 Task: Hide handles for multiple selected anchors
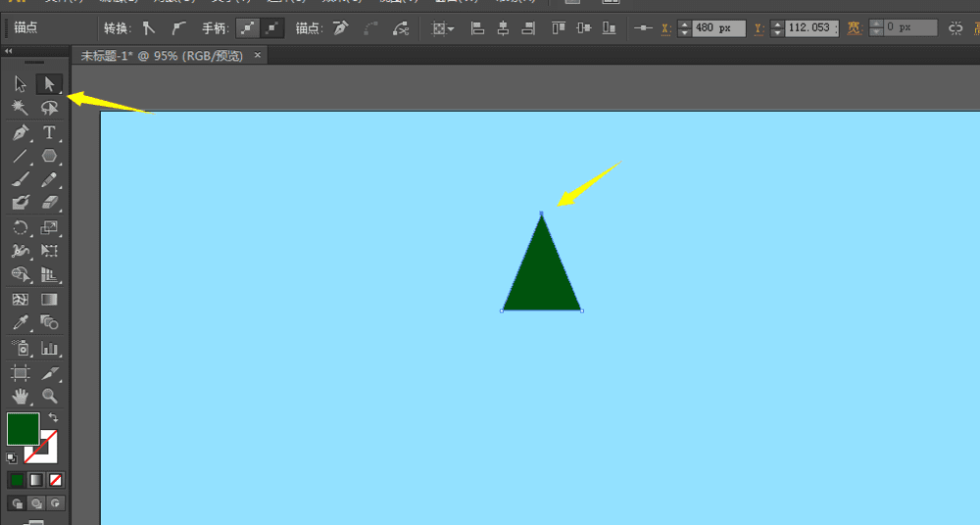point(272,28)
